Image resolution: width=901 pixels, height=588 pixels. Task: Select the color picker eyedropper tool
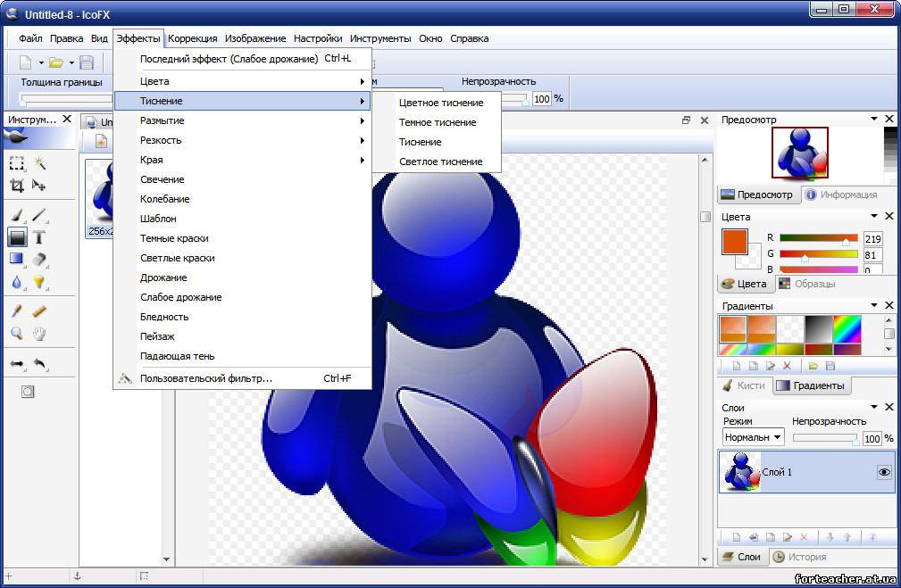tap(17, 311)
